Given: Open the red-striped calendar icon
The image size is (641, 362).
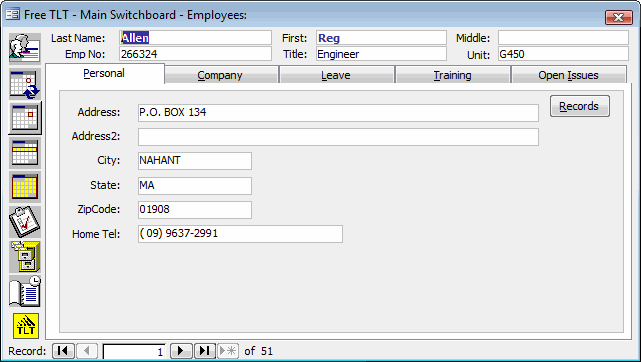Looking at the screenshot, I should (25, 153).
